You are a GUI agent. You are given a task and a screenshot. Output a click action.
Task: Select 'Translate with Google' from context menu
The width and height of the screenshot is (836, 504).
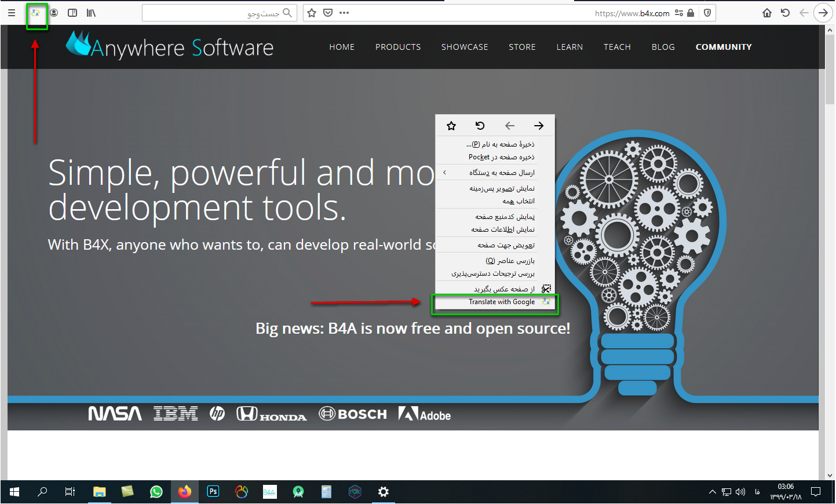coord(501,301)
